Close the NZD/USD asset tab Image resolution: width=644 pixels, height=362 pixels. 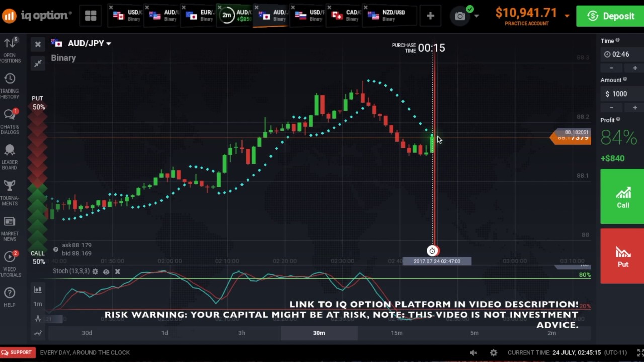[x=367, y=8]
